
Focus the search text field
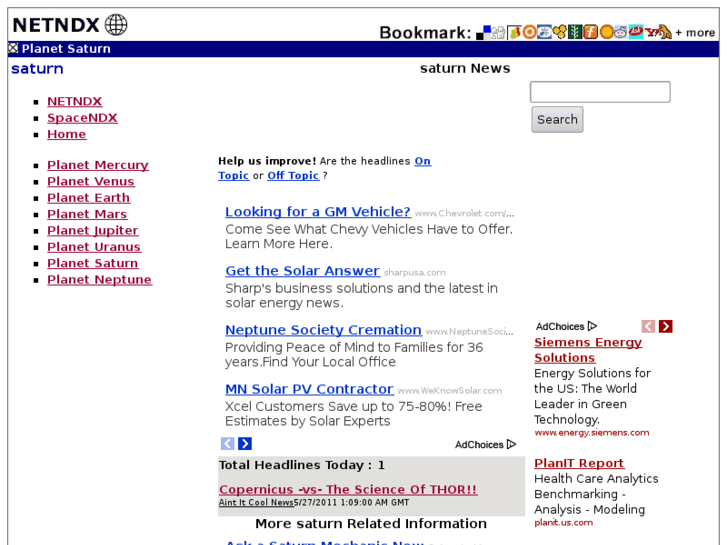click(x=600, y=92)
